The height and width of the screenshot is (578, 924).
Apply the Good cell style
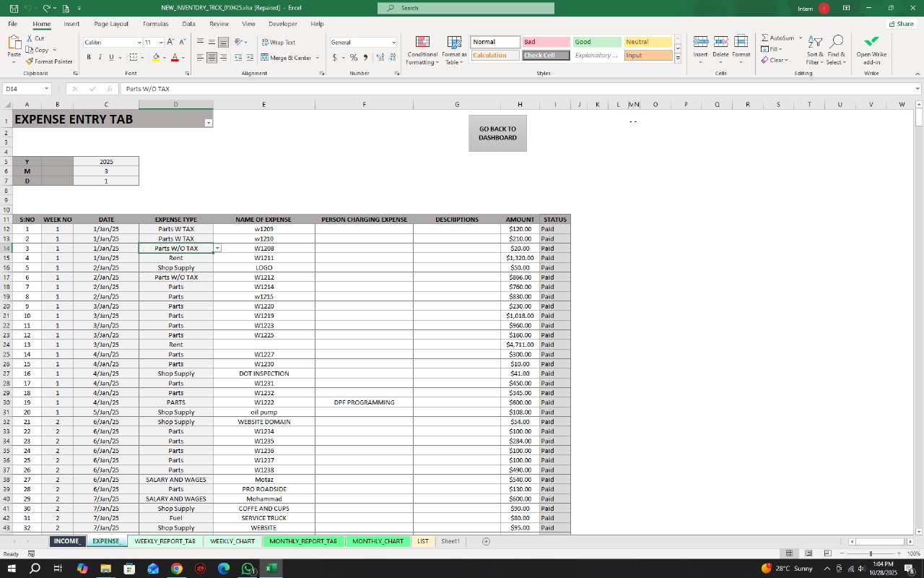pyautogui.click(x=596, y=41)
